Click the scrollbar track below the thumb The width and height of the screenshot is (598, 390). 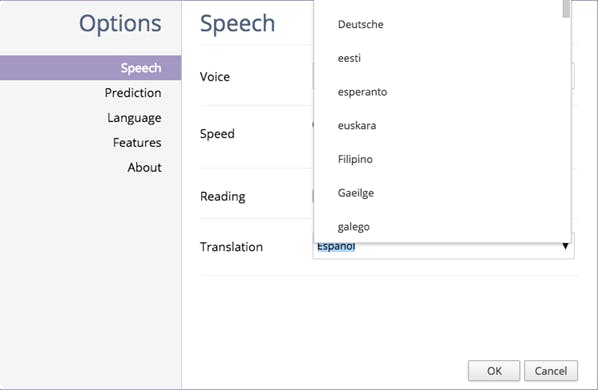coord(566,130)
